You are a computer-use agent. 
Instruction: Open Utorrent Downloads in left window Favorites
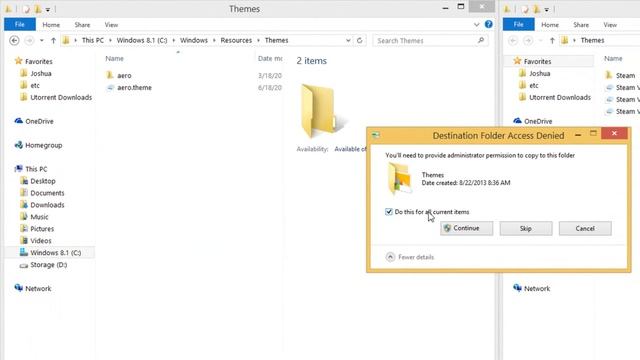click(61, 98)
